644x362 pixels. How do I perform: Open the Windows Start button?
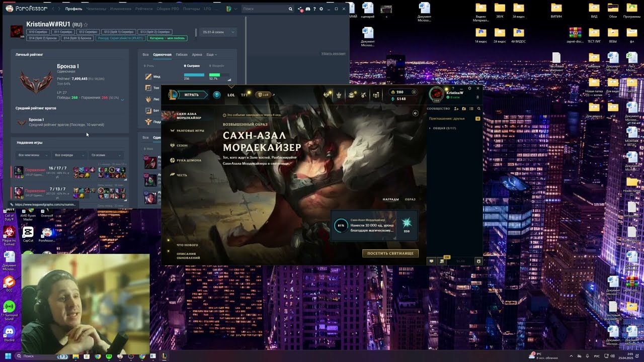pyautogui.click(x=8, y=356)
